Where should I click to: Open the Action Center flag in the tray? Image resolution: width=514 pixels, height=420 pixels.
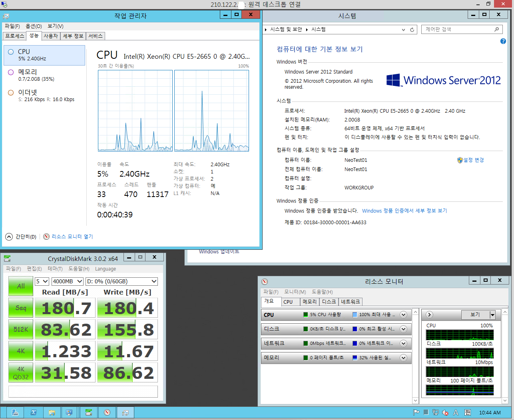416,412
